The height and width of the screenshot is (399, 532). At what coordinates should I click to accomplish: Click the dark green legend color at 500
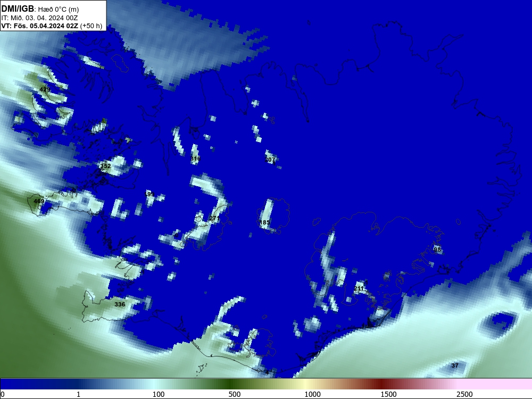point(231,384)
